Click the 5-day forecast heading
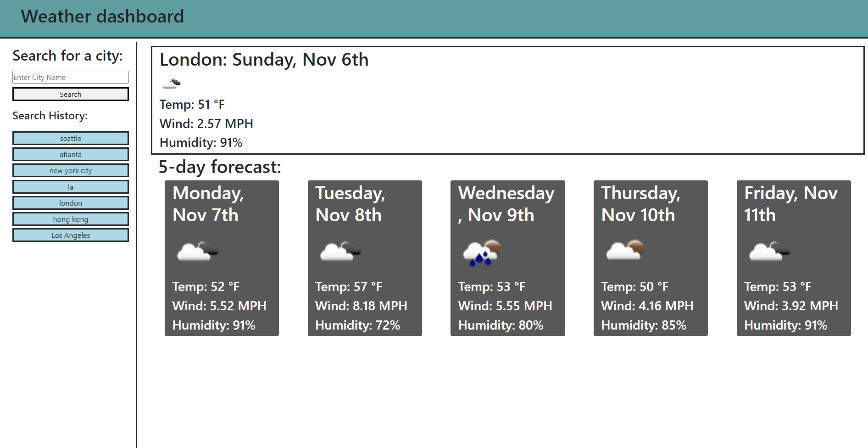The image size is (868, 448). coord(220,167)
